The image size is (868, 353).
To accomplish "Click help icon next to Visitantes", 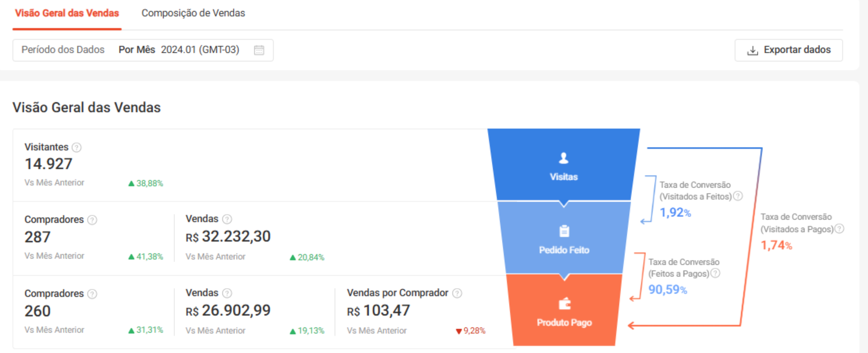I will click(77, 147).
